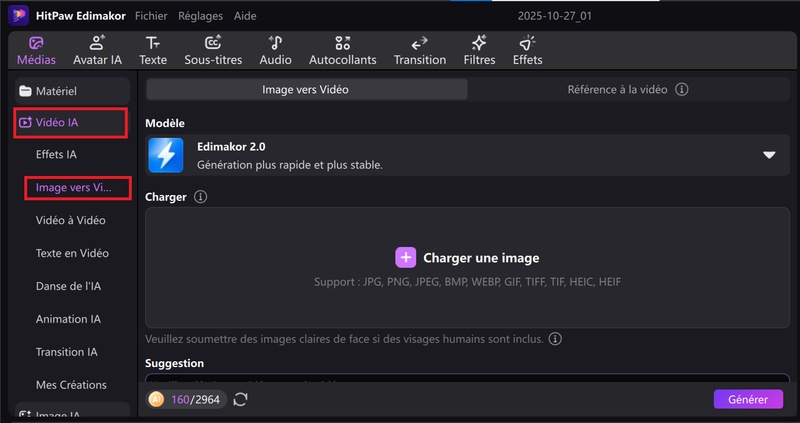Open Transition IA in sidebar
Image resolution: width=800 pixels, height=423 pixels.
(66, 352)
